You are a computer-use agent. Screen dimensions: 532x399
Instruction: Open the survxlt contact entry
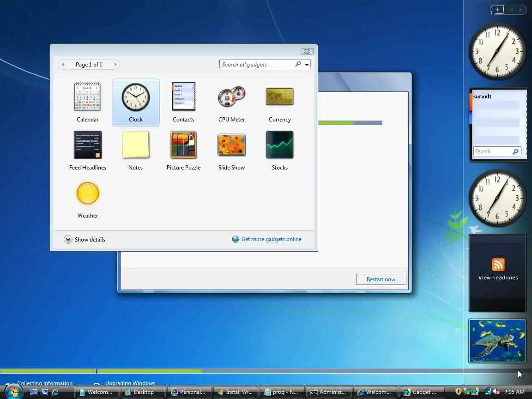(x=482, y=97)
